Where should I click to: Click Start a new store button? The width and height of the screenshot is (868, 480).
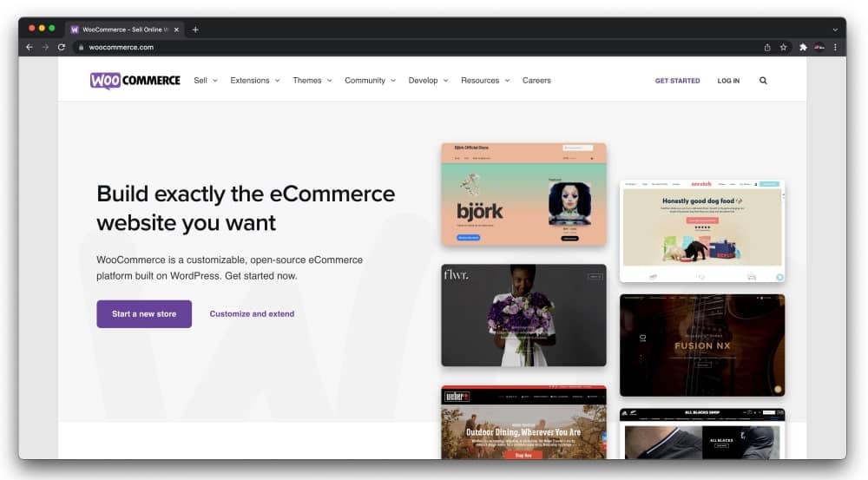[x=144, y=314]
